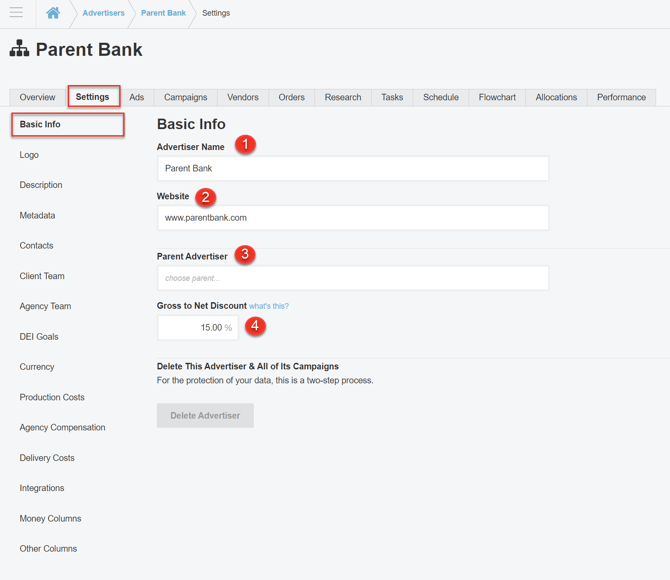Open the Advertisers breadcrumb link
This screenshot has width=670, height=580.
tap(103, 13)
